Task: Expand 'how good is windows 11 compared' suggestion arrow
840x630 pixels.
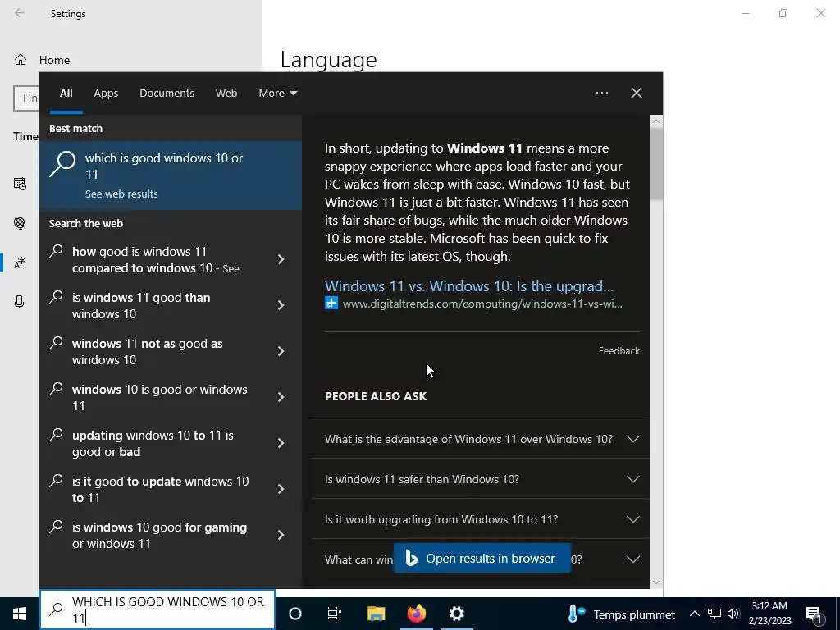Action: tap(281, 259)
